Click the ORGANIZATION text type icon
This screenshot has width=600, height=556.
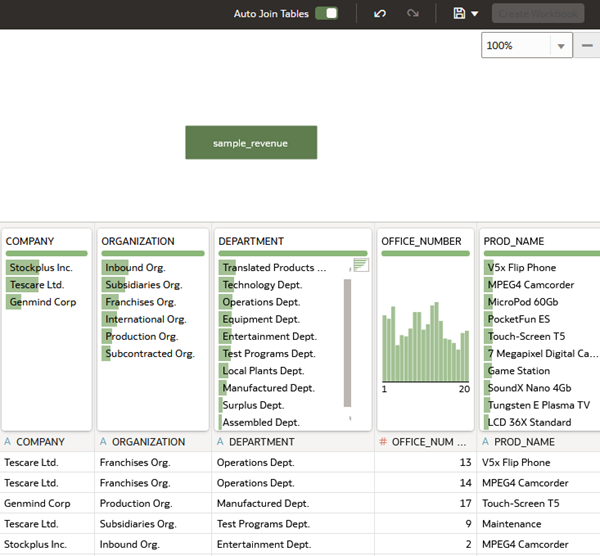pyautogui.click(x=103, y=442)
